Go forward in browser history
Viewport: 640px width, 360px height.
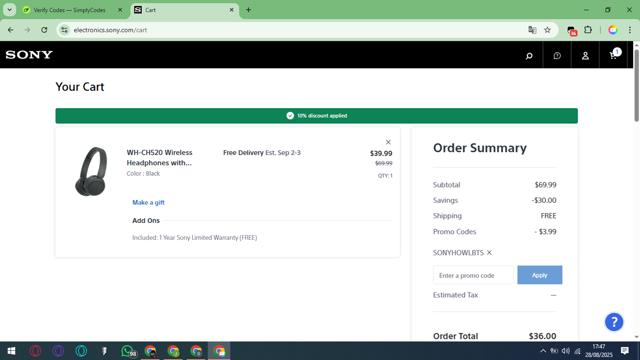27,30
